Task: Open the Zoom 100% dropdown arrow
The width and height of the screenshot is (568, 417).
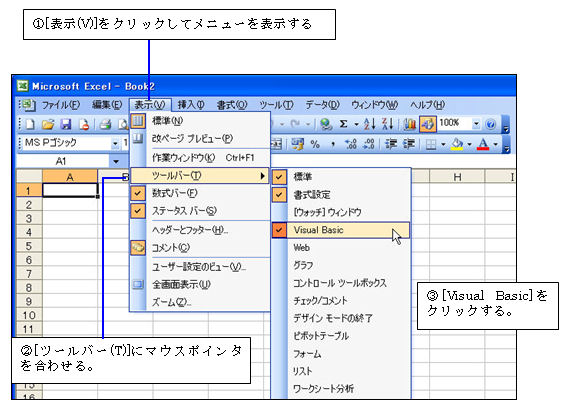Action: pyautogui.click(x=476, y=124)
